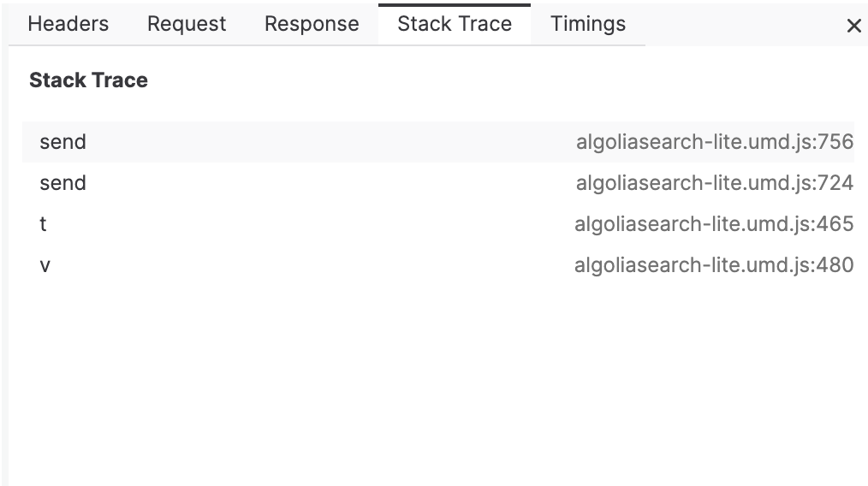Click the empty tab bar space beside Timings
868x486 pixels.
pos(742,24)
